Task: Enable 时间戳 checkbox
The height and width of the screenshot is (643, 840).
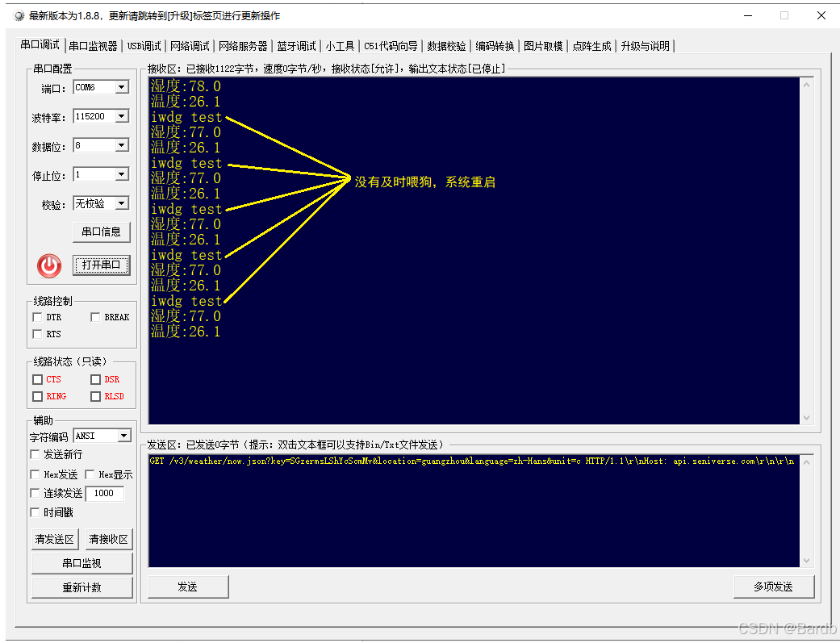Action: point(35,512)
